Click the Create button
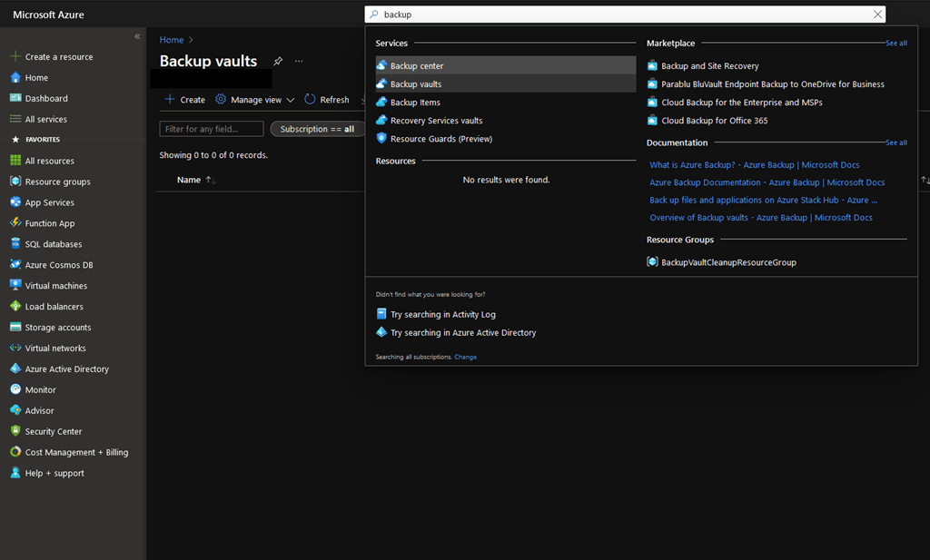The height and width of the screenshot is (560, 930). coord(184,100)
